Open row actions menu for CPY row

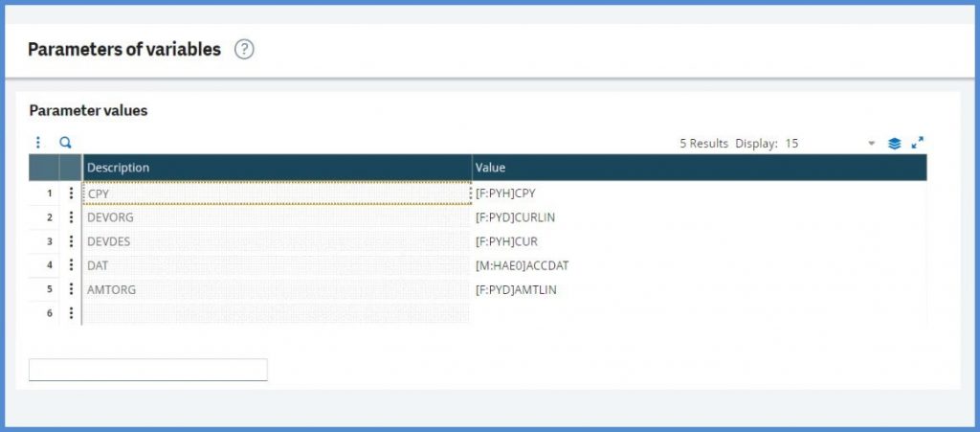[x=71, y=193]
